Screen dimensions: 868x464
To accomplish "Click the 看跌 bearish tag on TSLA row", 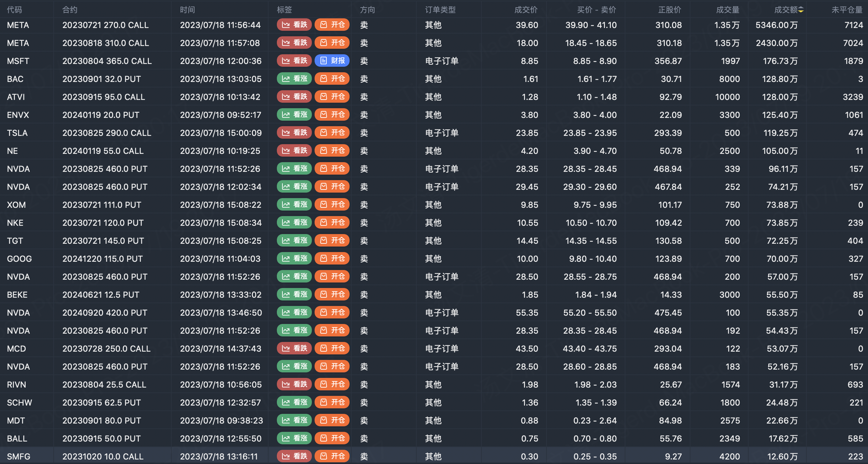I will point(294,133).
